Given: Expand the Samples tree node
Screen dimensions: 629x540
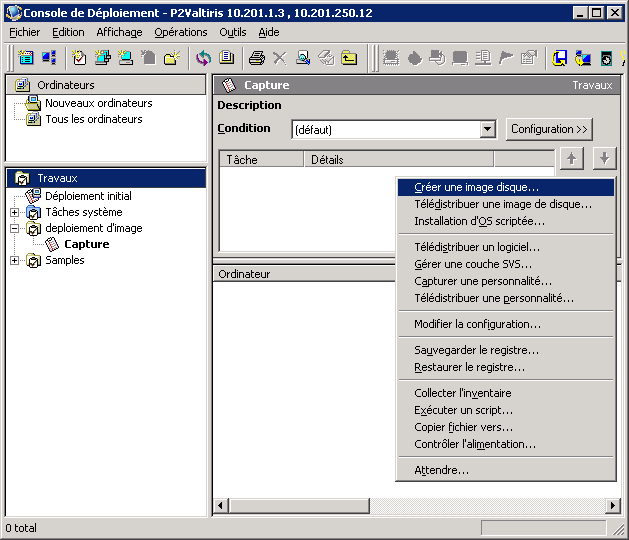Looking at the screenshot, I should pos(14,260).
